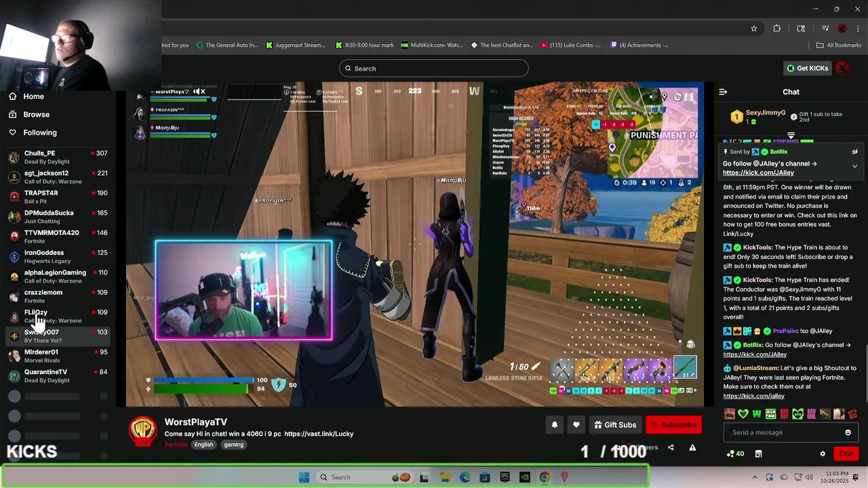Screen dimensions: 868x488
Task: Expand the pinned BotRix message chevron
Action: tap(854, 166)
